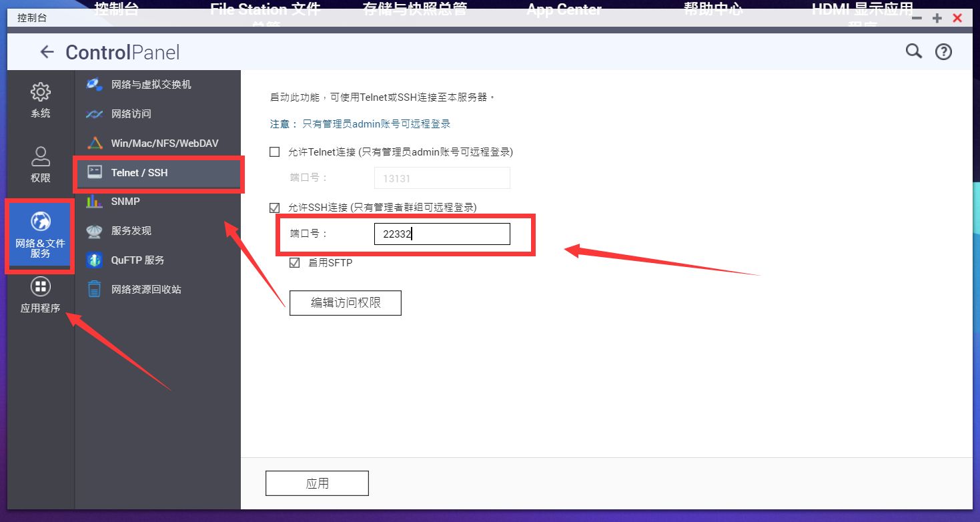The width and height of the screenshot is (980, 522).
Task: Toggle 允许SSH连接 checkbox
Action: 274,208
